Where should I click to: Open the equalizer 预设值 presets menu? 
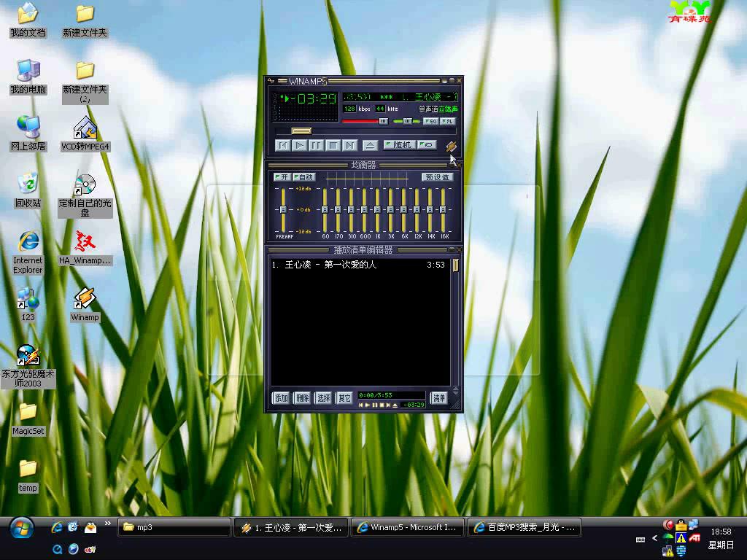coord(438,177)
